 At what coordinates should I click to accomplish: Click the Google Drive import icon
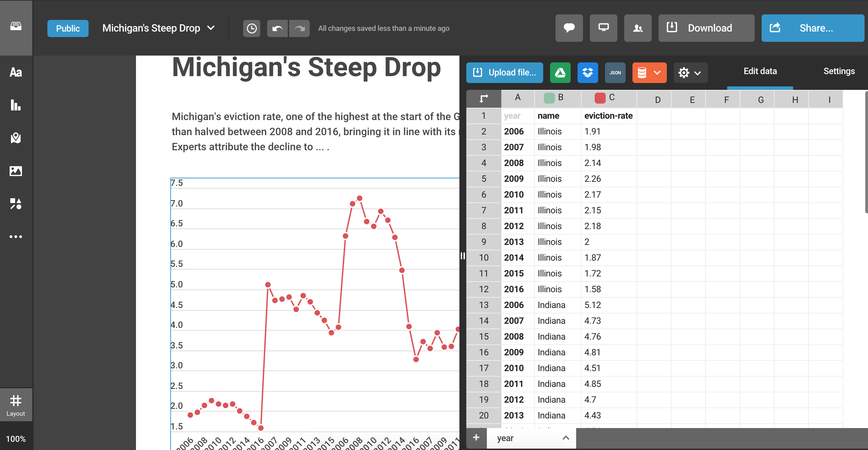click(x=560, y=73)
